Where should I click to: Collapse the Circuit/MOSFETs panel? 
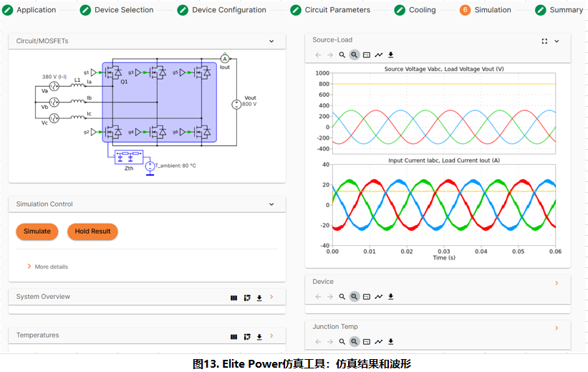(271, 42)
